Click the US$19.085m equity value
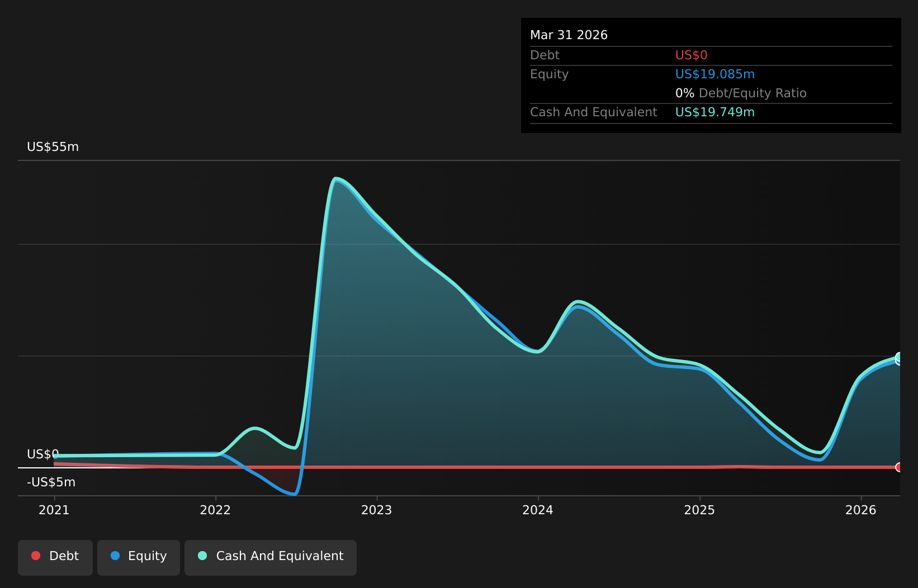 (x=715, y=74)
